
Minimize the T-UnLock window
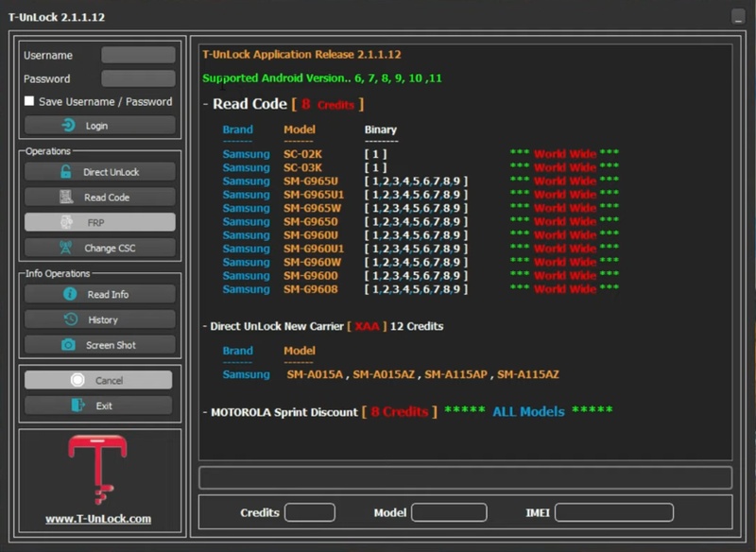coord(738,16)
